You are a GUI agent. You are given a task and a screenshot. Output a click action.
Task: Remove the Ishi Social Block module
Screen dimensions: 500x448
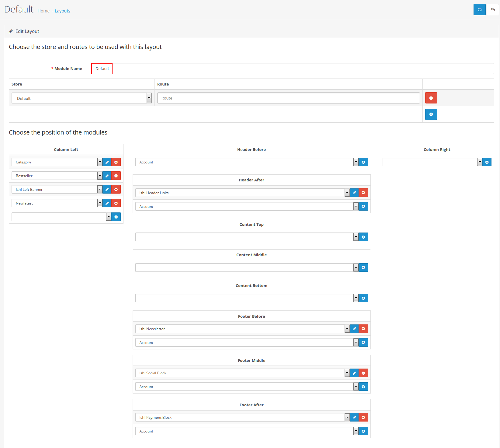pos(363,373)
